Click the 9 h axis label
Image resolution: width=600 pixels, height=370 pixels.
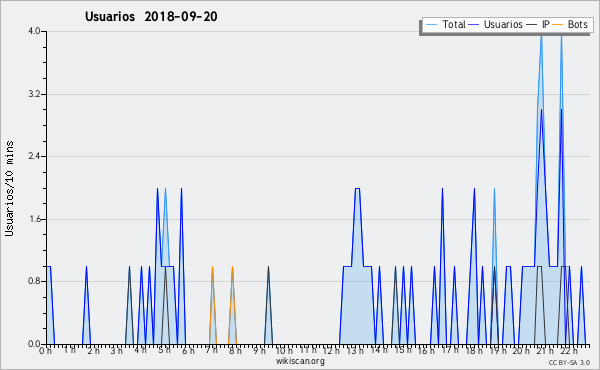pyautogui.click(x=260, y=350)
